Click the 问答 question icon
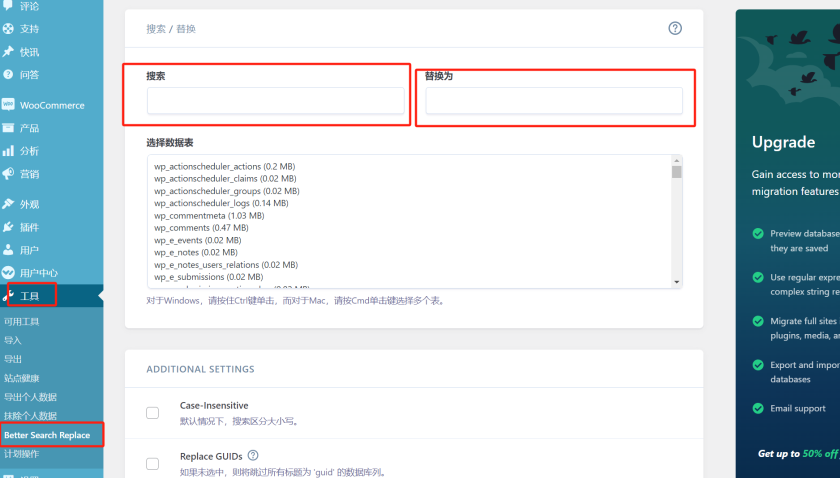Image resolution: width=840 pixels, height=478 pixels. pos(8,74)
